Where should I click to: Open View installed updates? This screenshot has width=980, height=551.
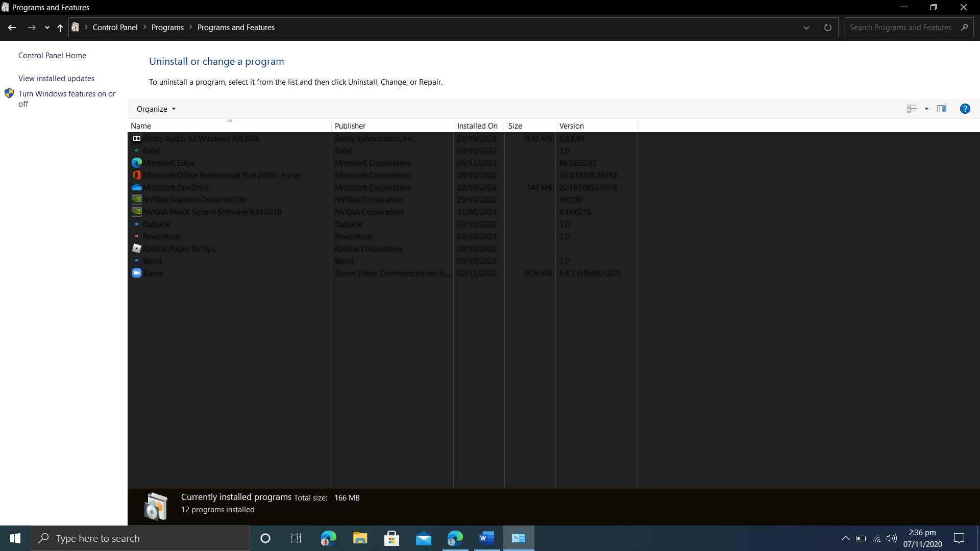56,78
